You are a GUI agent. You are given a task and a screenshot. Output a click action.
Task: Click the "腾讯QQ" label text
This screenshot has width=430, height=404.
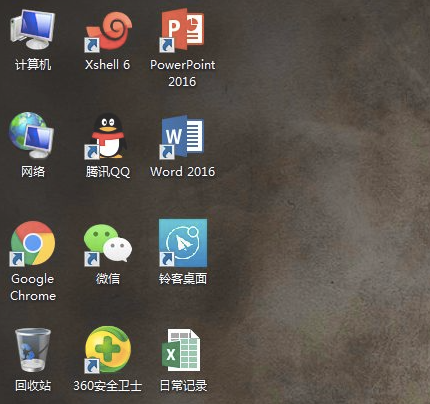[108, 172]
